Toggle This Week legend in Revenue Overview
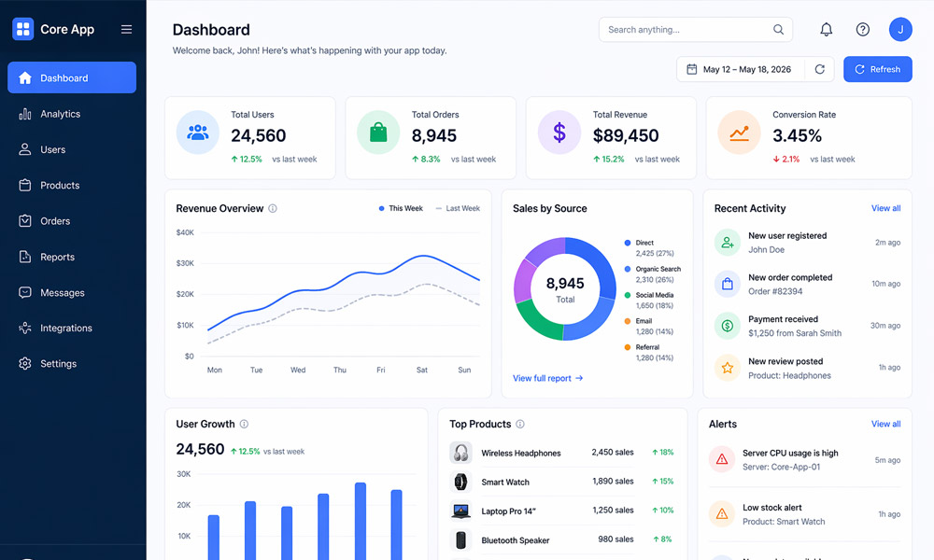This screenshot has width=934, height=560. coord(401,208)
